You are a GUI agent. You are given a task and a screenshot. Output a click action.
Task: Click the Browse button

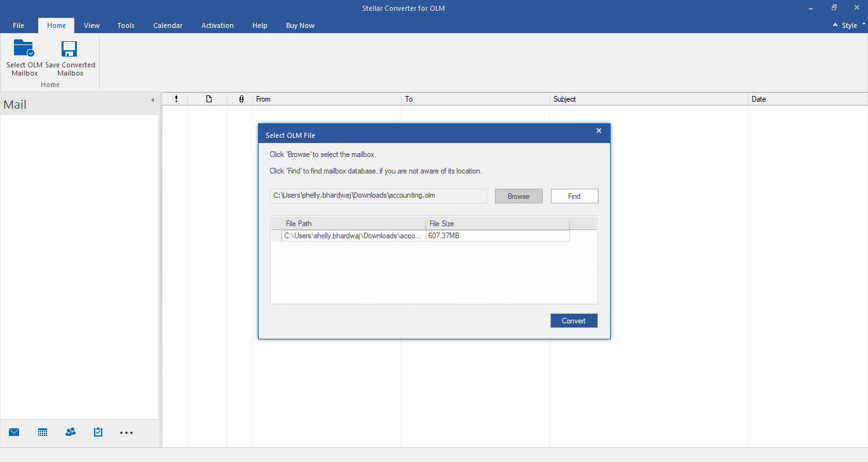[519, 196]
